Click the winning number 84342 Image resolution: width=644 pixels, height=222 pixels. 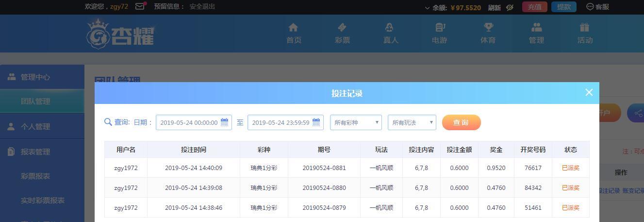pyautogui.click(x=533, y=188)
